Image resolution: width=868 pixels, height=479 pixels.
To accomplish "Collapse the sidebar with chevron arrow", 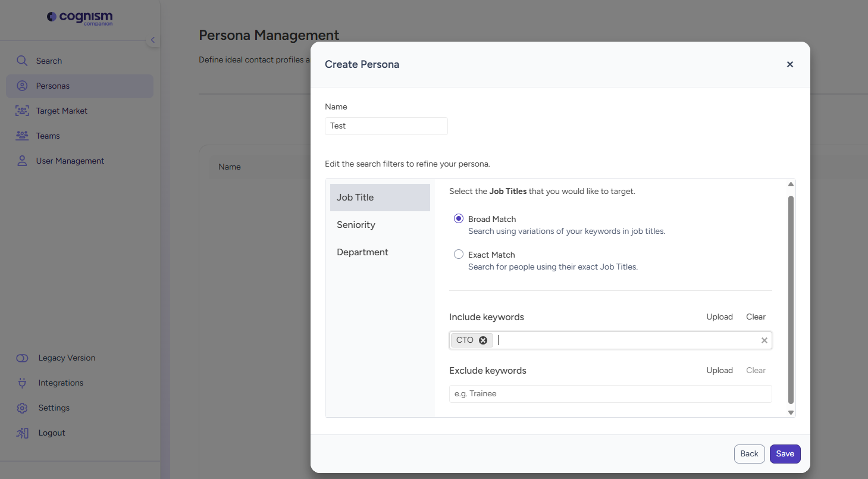I will [152, 40].
